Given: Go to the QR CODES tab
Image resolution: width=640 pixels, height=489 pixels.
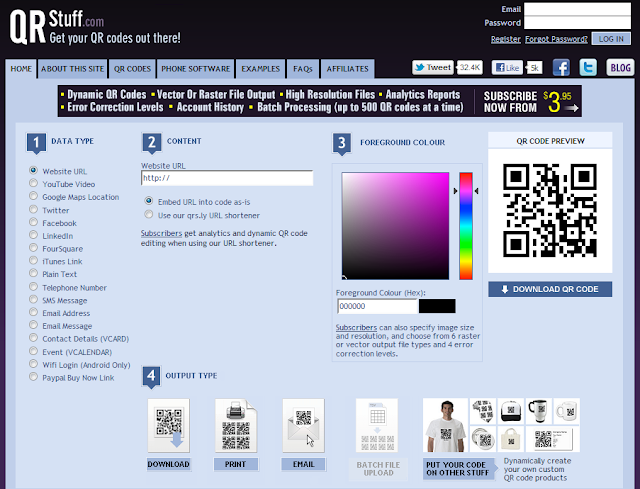Looking at the screenshot, I should pyautogui.click(x=132, y=69).
